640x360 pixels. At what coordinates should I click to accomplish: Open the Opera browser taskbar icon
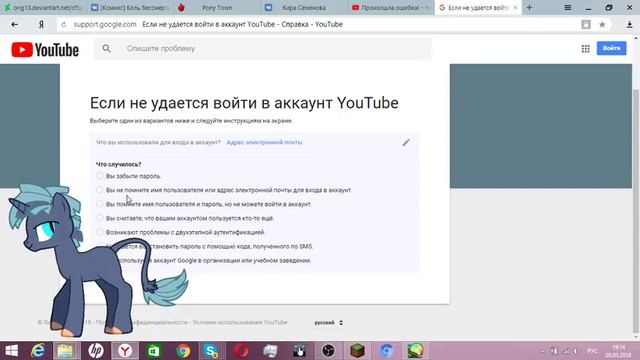coord(241,351)
